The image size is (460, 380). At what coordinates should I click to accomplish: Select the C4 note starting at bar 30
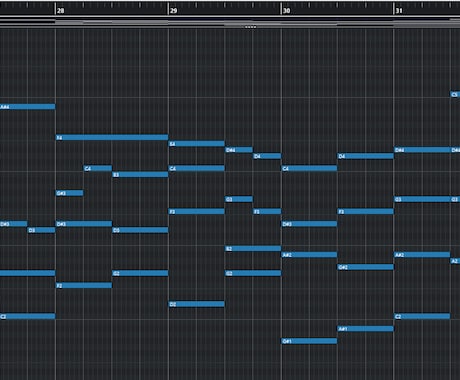click(x=309, y=168)
